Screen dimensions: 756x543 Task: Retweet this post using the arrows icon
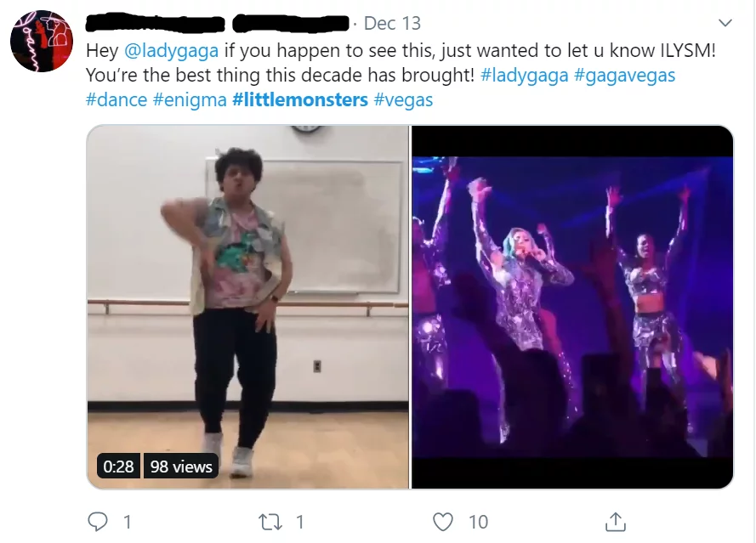271,520
